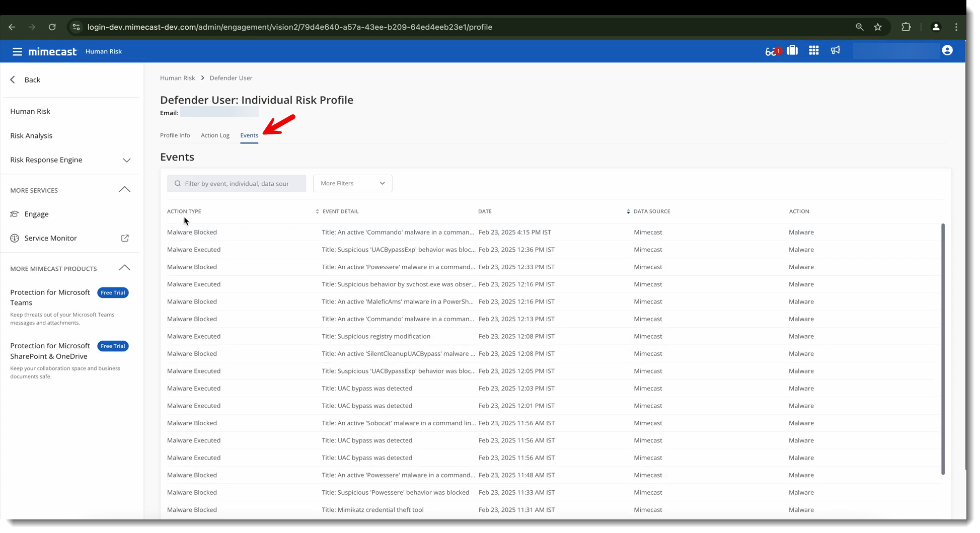Screen dimensions: 980x533
Task: Open the clipboard icon in header
Action: 792,50
